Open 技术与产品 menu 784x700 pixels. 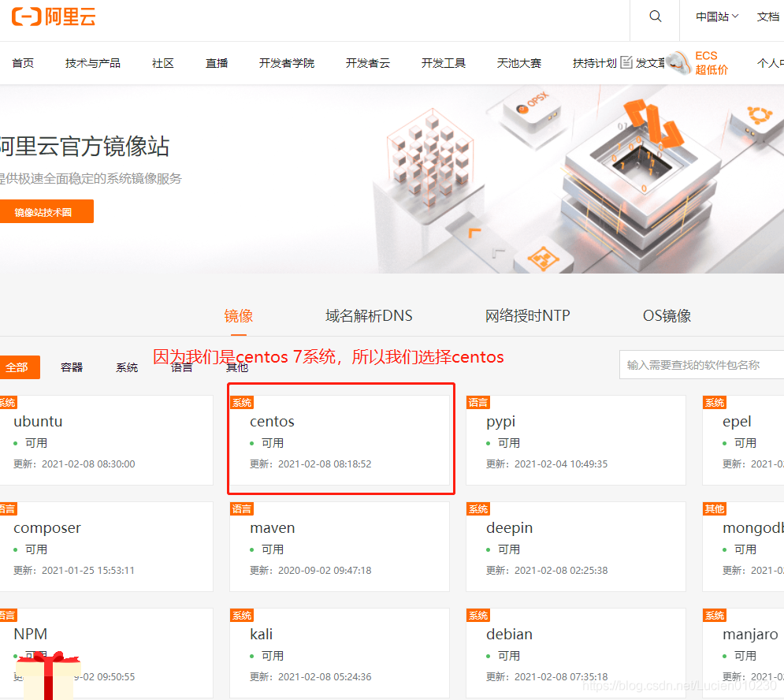[93, 63]
